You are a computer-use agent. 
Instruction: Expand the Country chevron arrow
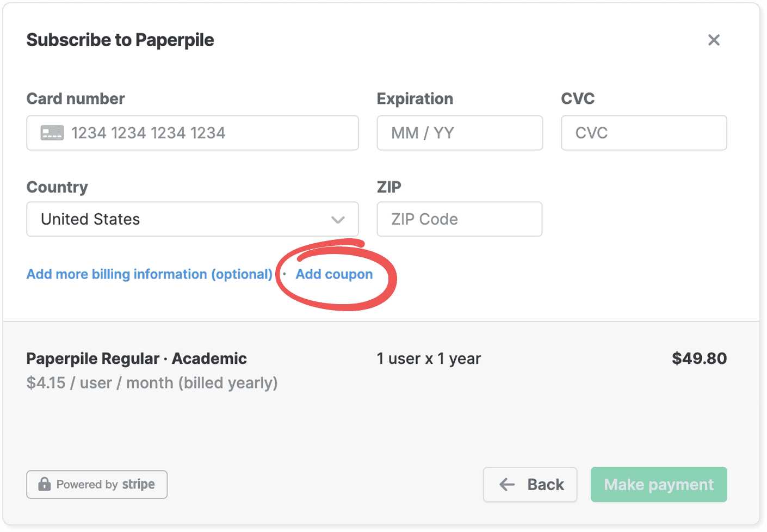tap(338, 220)
